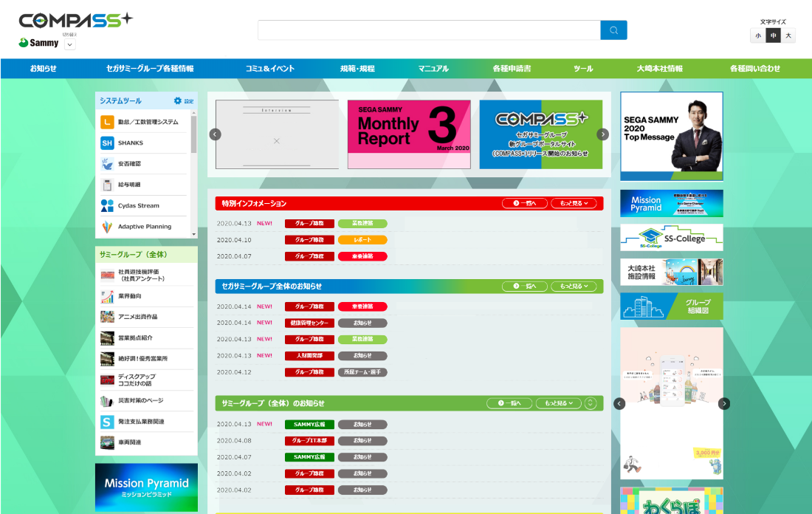The width and height of the screenshot is (812, 514).
Task: Open the 営業拠点紹介 icon
Action: tap(107, 337)
